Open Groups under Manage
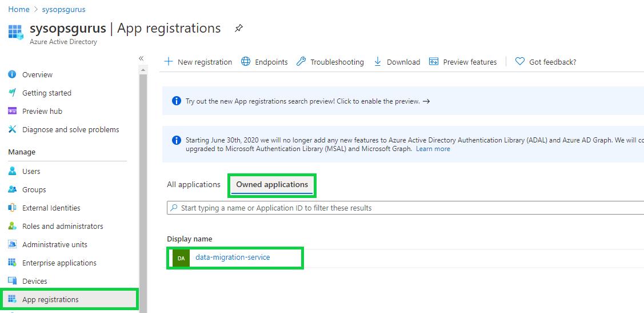Viewport: 644px width, 313px height. [x=34, y=190]
